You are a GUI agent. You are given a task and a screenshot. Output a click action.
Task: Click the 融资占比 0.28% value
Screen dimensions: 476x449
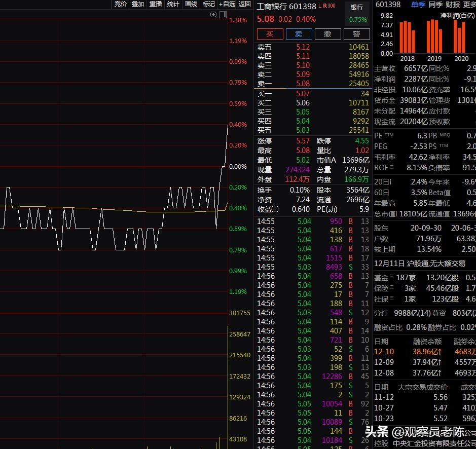[x=417, y=327]
